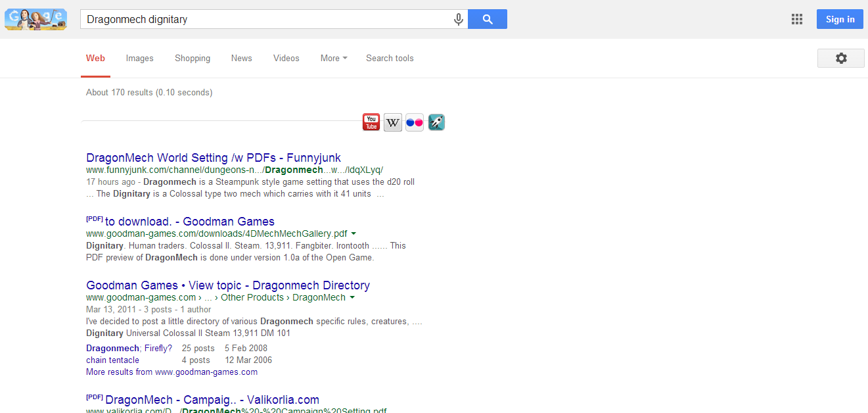
Task: Open Goodman Games Dragonmech Directory result
Action: pos(227,285)
